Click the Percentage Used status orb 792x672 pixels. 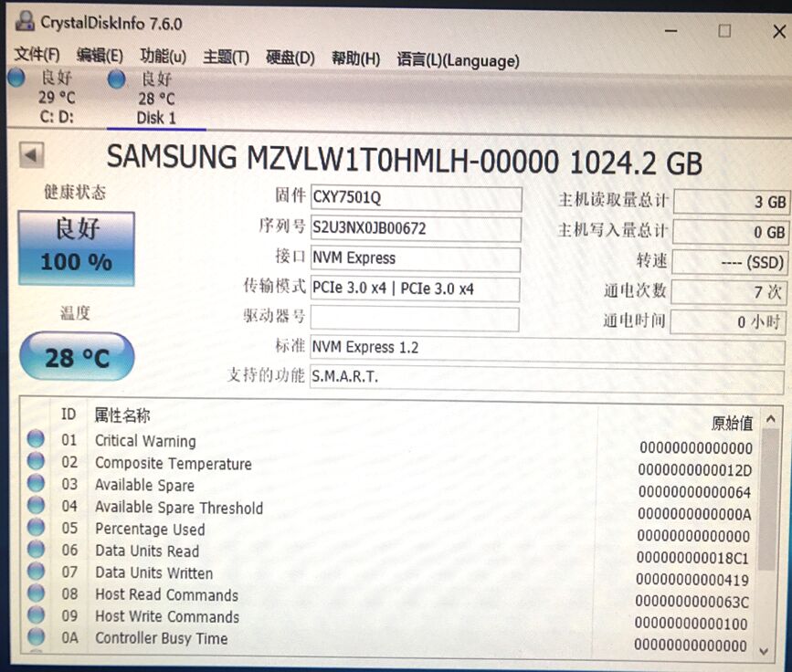36,529
